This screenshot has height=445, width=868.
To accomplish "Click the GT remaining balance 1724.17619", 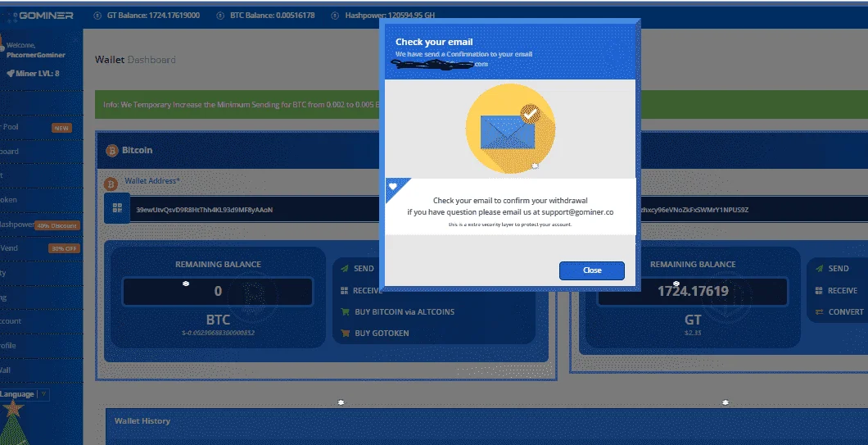I will point(693,292).
